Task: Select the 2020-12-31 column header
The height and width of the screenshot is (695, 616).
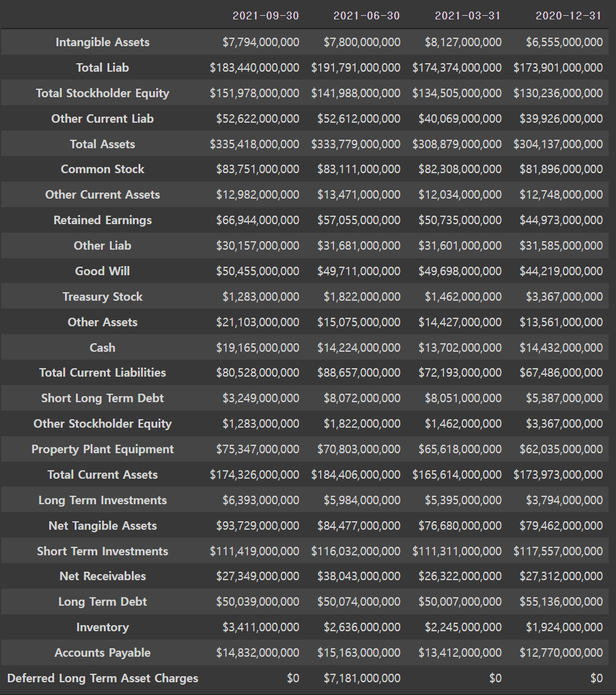Action: tap(569, 16)
